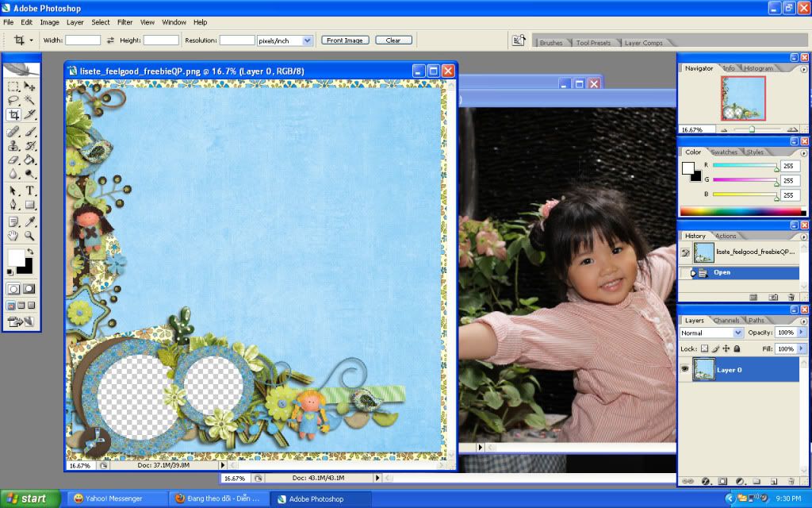812x508 pixels.
Task: Select the Crop tool in the toolbox
Action: (x=13, y=115)
